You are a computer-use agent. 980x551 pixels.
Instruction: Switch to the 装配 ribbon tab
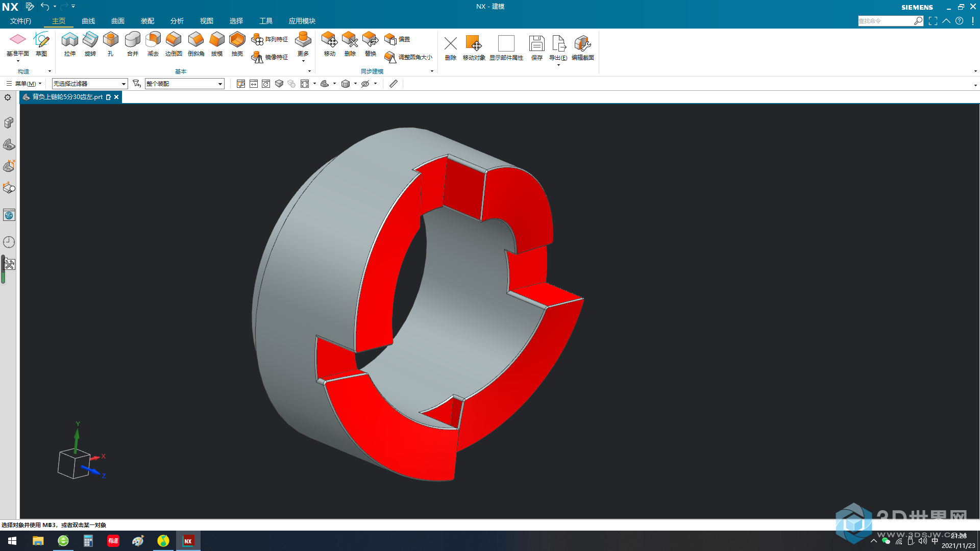[x=148, y=21]
